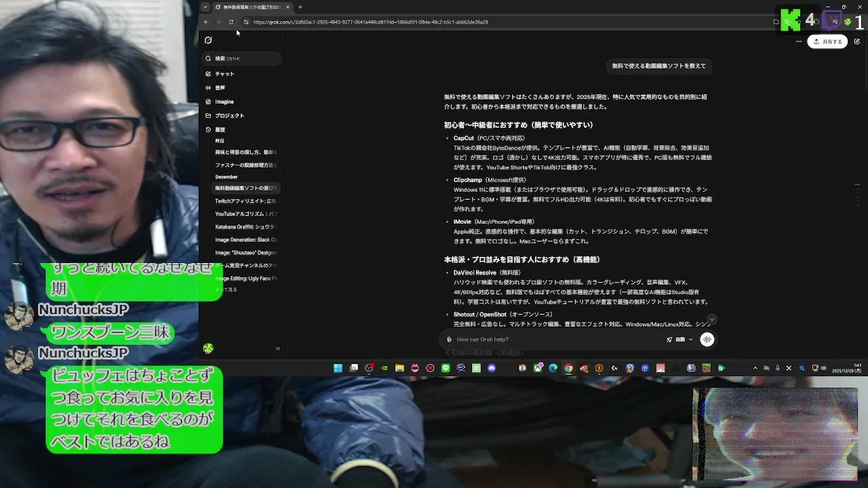Open File Explorer from taskbar
The width and height of the screenshot is (868, 488).
pyautogui.click(x=399, y=368)
